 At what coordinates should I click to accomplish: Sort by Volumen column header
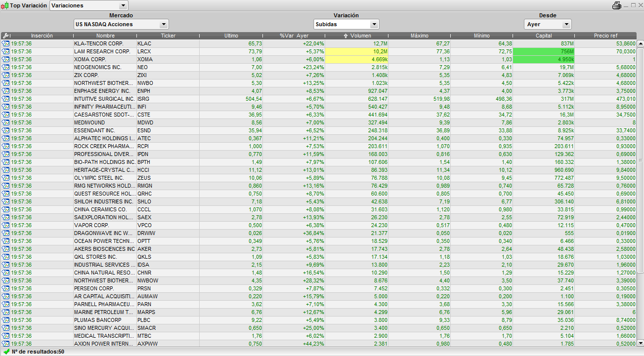357,36
